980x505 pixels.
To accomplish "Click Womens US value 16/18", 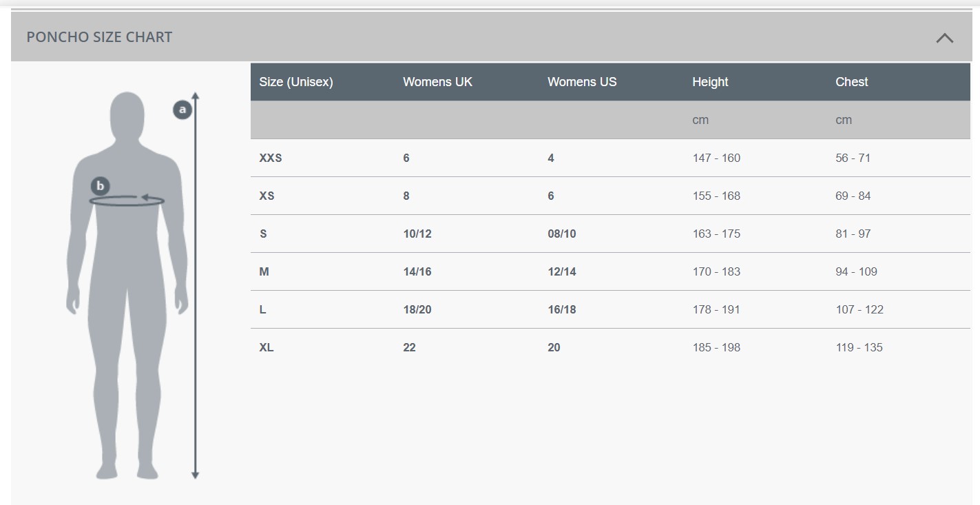I will point(562,310).
